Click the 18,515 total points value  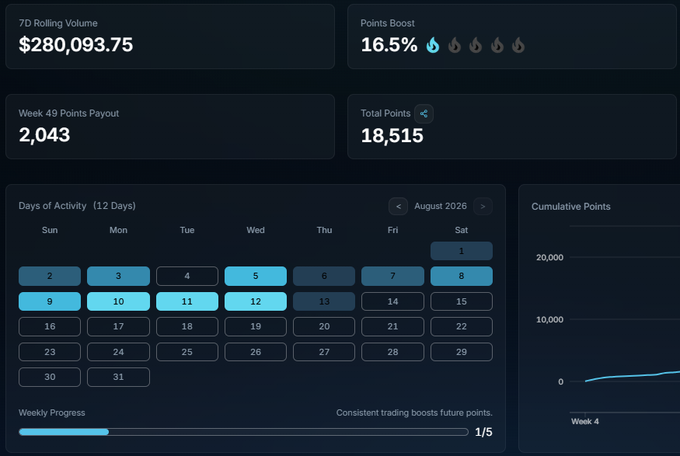pyautogui.click(x=392, y=136)
